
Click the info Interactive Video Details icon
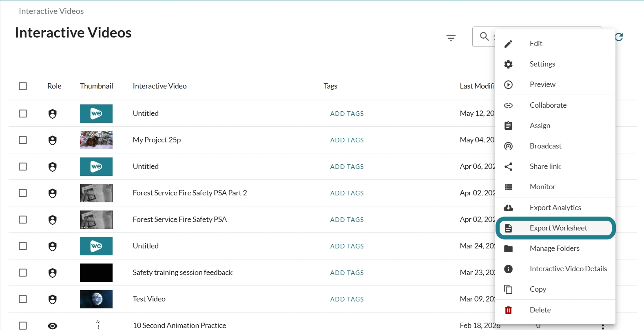[508, 269]
